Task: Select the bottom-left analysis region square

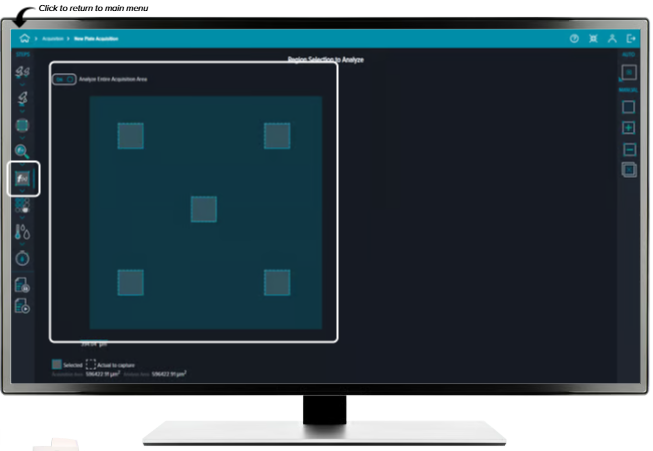Action: (x=131, y=282)
